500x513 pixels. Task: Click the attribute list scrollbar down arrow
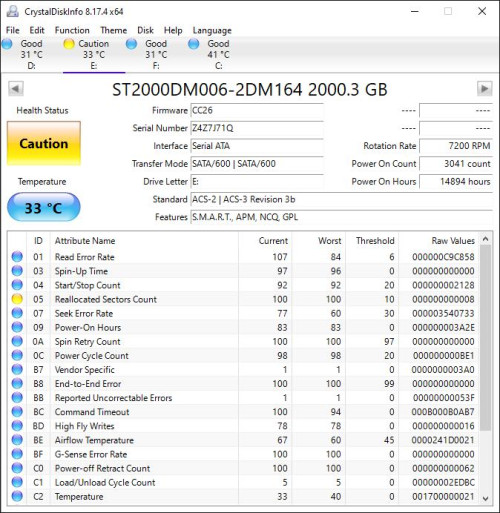485,498
